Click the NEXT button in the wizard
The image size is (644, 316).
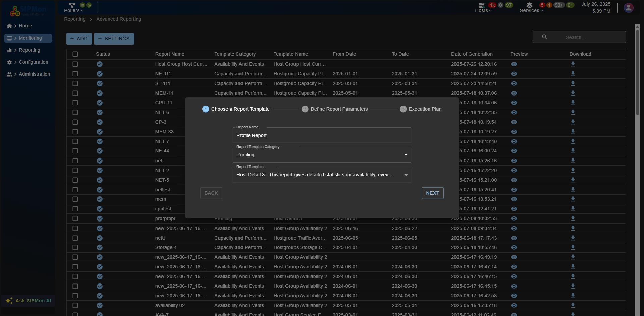432,193
